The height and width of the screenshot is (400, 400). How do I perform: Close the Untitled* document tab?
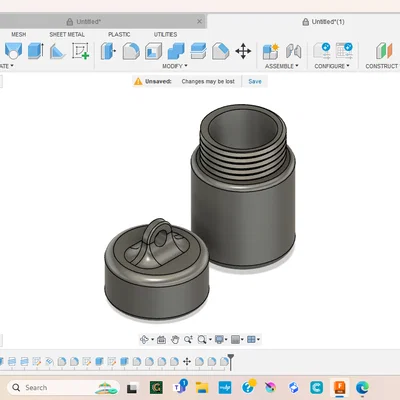point(199,22)
